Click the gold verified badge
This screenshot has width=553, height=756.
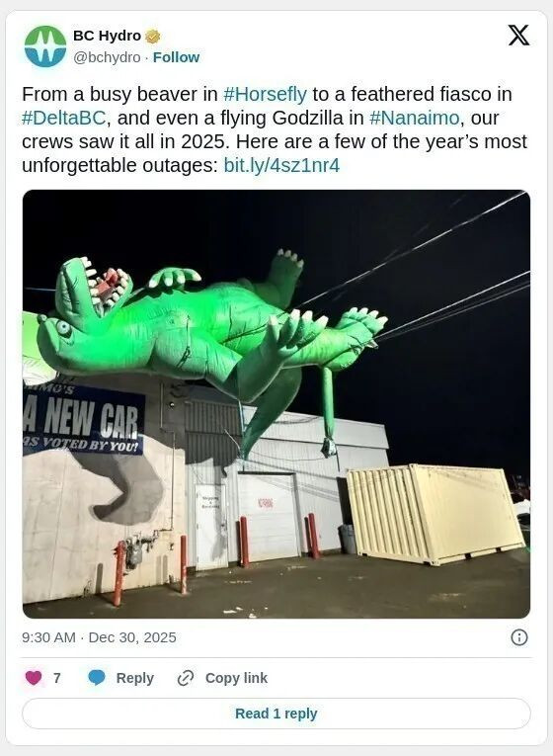(153, 37)
